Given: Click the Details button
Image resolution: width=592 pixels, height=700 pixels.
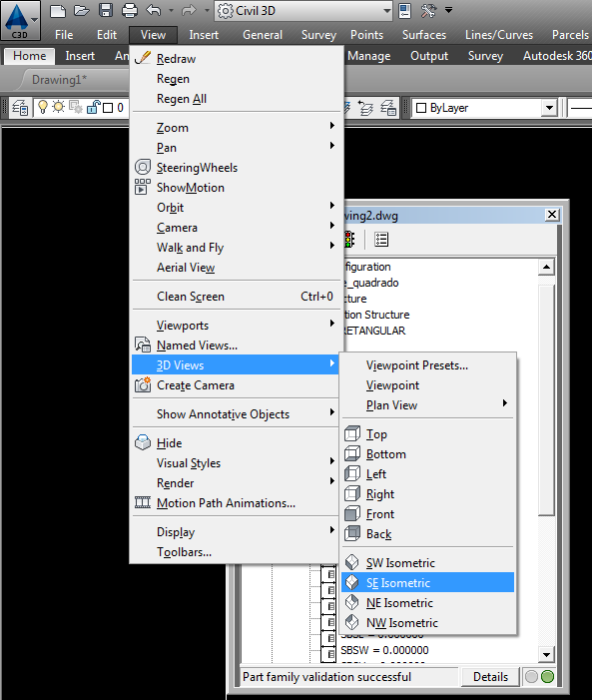Looking at the screenshot, I should (490, 677).
